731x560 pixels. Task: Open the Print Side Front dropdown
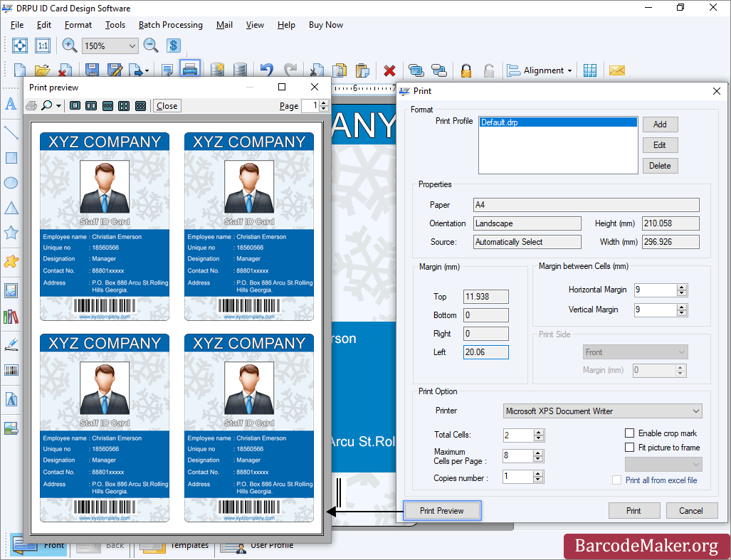[636, 352]
